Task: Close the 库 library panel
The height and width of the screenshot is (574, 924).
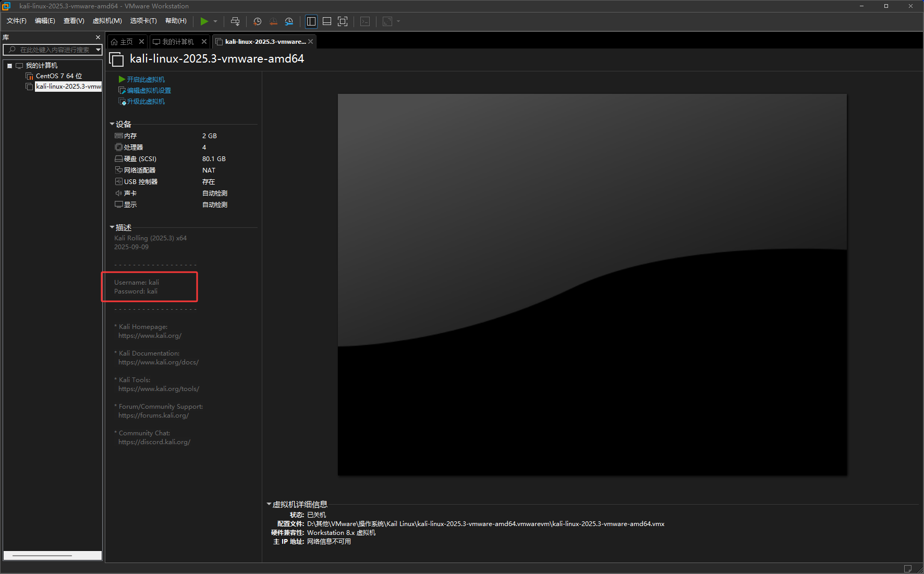Action: [x=98, y=38]
